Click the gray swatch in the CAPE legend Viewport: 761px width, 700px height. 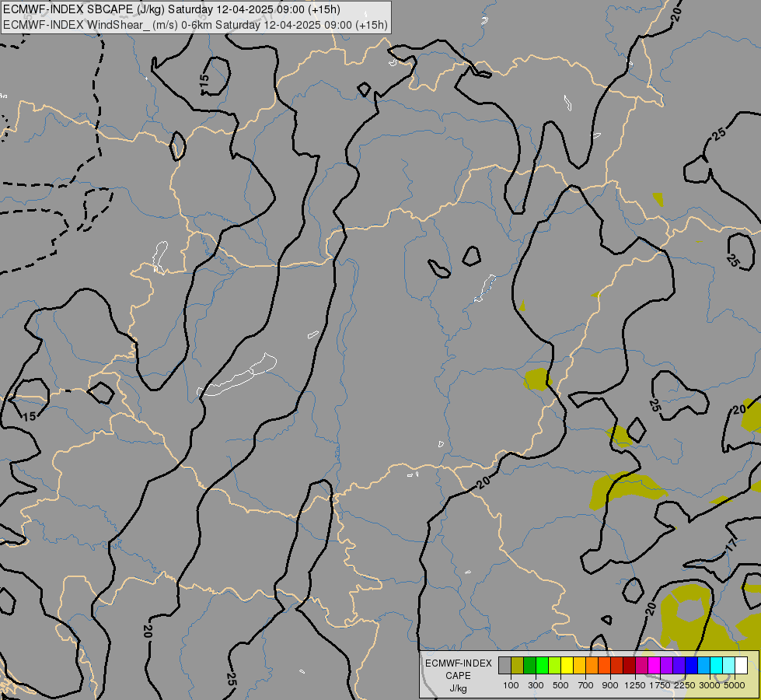pos(504,666)
